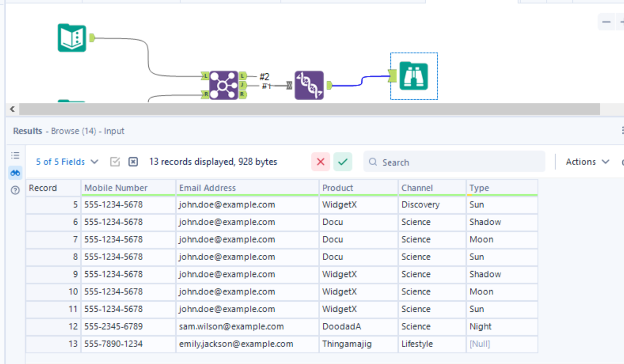Select the Browse binoculars tool on canvas
624x364 pixels.
click(x=414, y=76)
